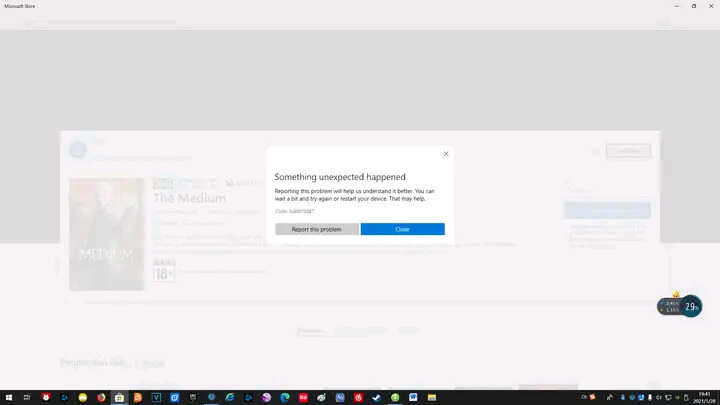Image resolution: width=720 pixels, height=405 pixels.
Task: Open Steam from the taskbar
Action: click(x=377, y=397)
